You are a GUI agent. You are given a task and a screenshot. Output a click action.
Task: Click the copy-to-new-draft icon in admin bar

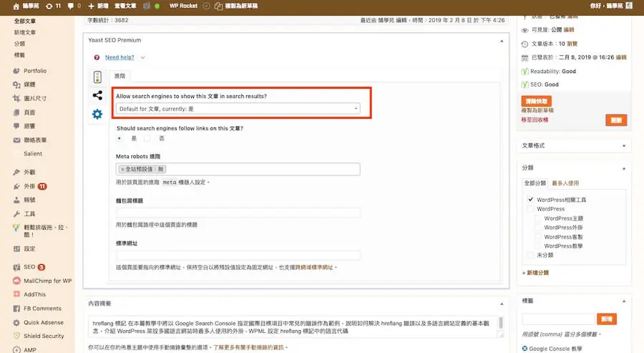pos(218,6)
